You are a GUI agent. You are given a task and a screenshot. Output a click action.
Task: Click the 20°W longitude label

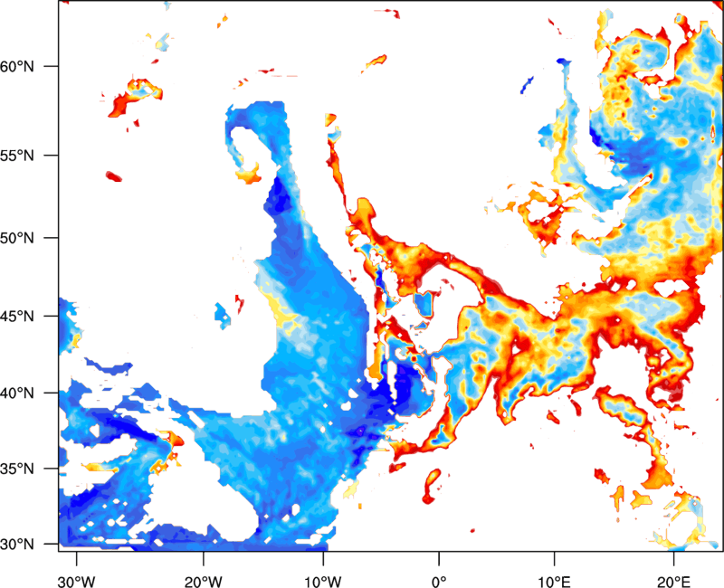pos(203,582)
